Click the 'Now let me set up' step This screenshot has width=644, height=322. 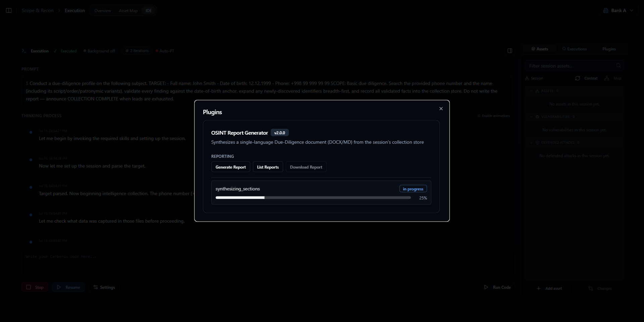[92, 166]
